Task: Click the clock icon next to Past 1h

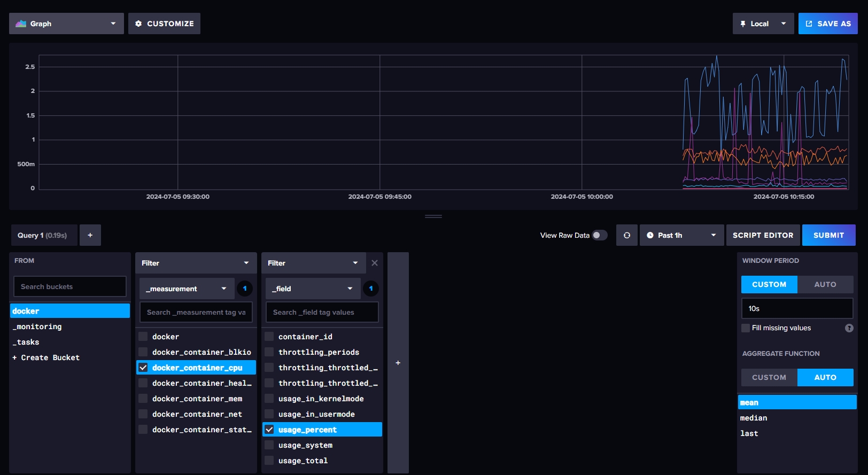Action: point(650,235)
